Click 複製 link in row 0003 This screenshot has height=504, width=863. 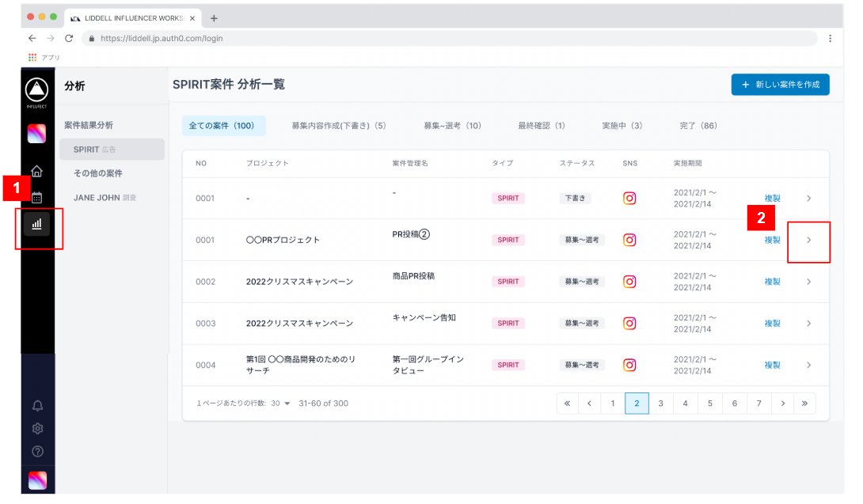772,324
